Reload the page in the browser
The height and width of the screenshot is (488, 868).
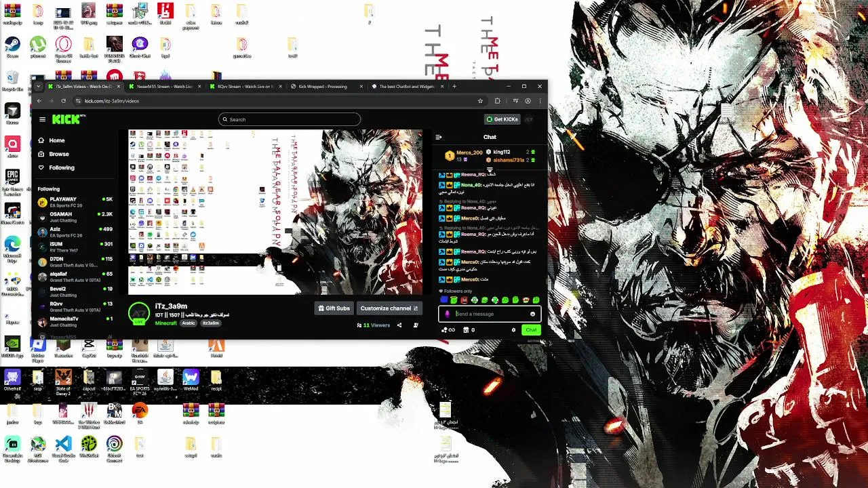coord(63,101)
